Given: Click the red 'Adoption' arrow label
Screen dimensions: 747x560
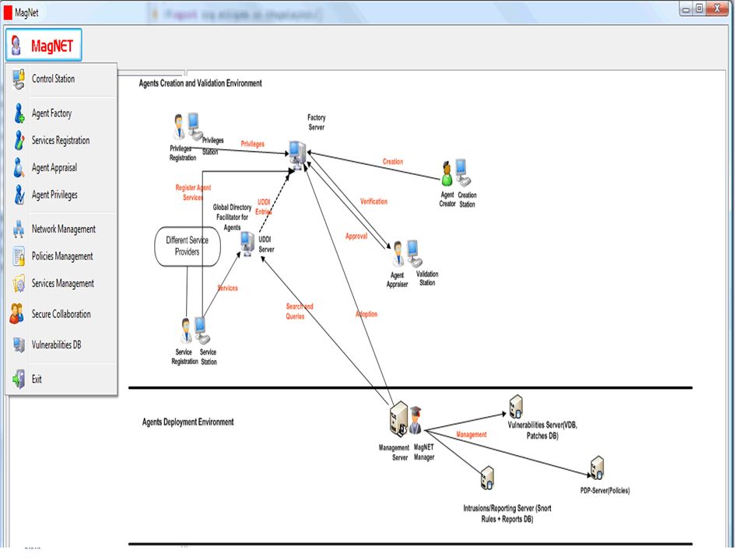Looking at the screenshot, I should pyautogui.click(x=366, y=314).
